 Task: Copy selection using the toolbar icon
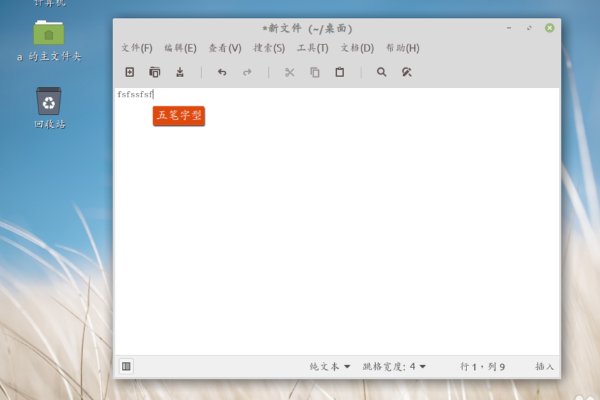315,72
